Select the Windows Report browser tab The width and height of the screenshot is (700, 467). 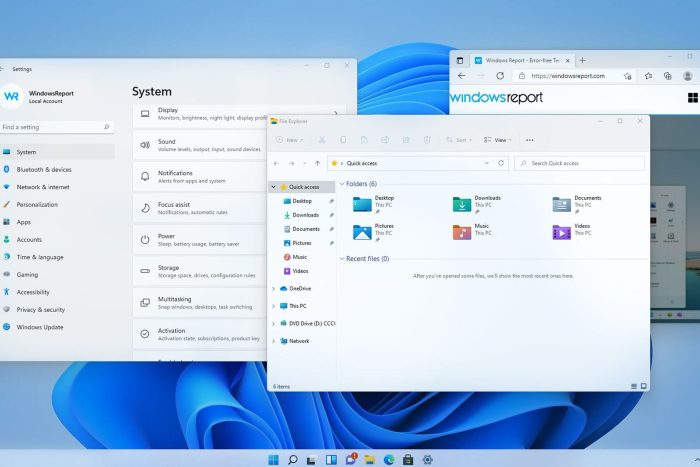(x=522, y=60)
